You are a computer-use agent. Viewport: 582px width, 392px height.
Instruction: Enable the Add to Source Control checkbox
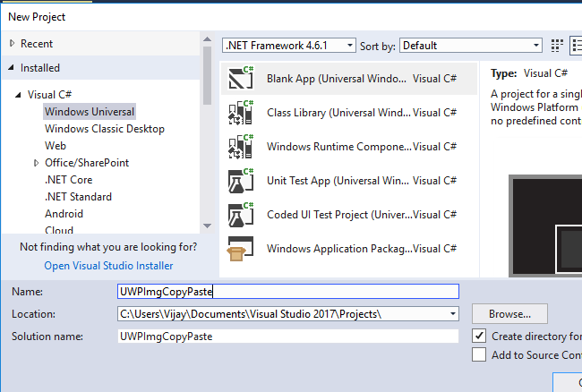point(479,355)
